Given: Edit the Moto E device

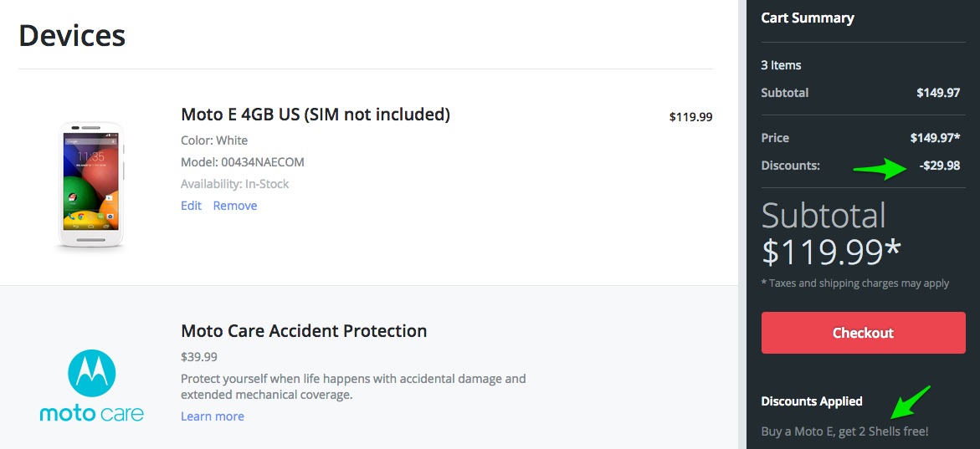Looking at the screenshot, I should (x=191, y=206).
